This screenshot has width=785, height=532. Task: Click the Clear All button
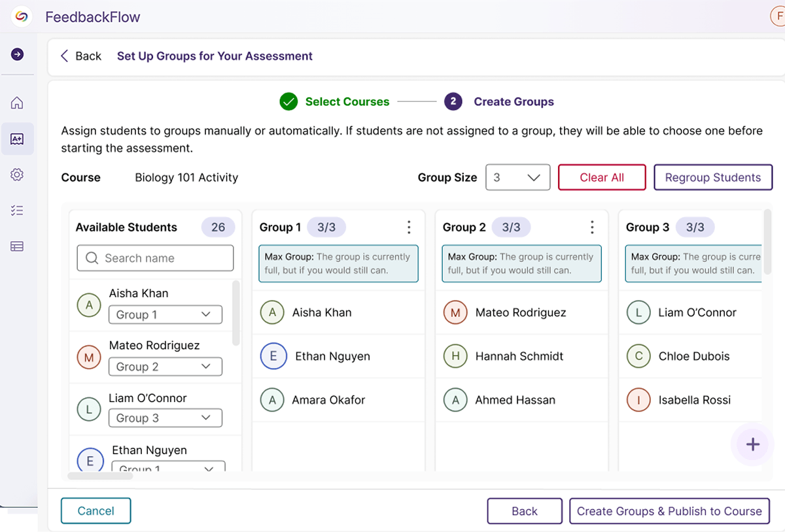point(602,177)
